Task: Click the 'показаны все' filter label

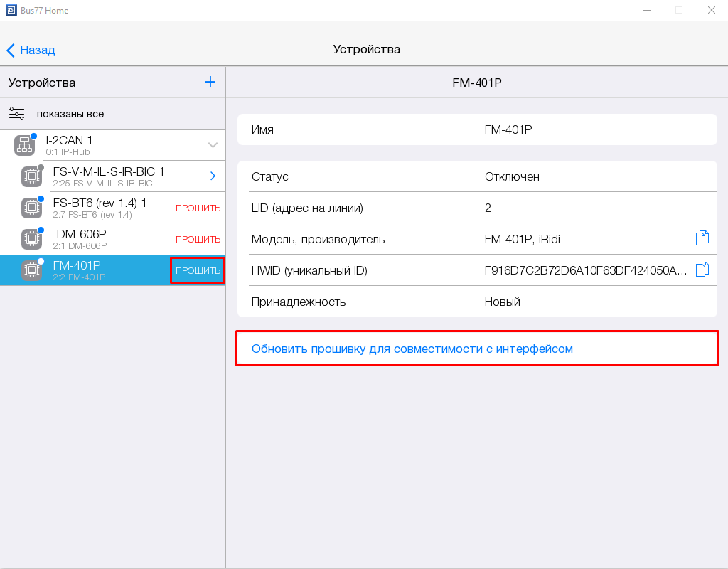Action: tap(70, 114)
